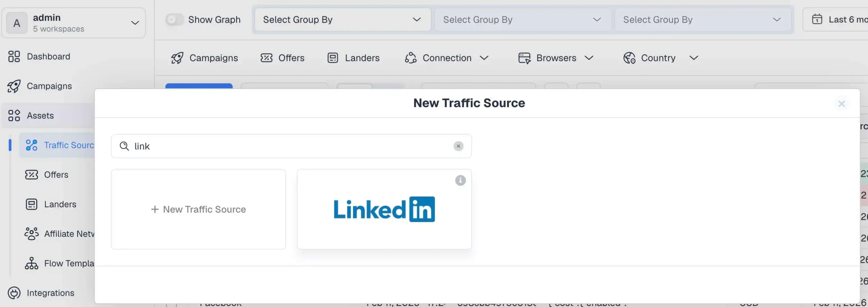Click the Landers page icon in sidebar

pos(32,204)
